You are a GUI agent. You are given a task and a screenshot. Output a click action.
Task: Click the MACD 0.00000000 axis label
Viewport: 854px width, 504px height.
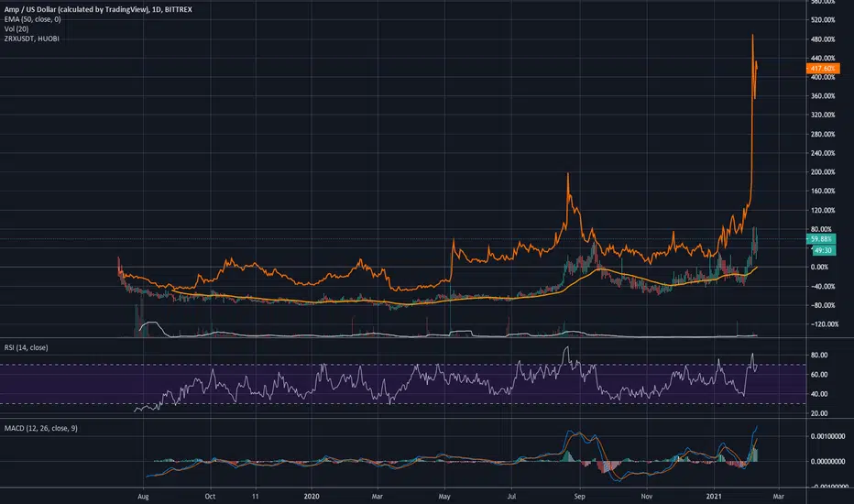(x=827, y=462)
